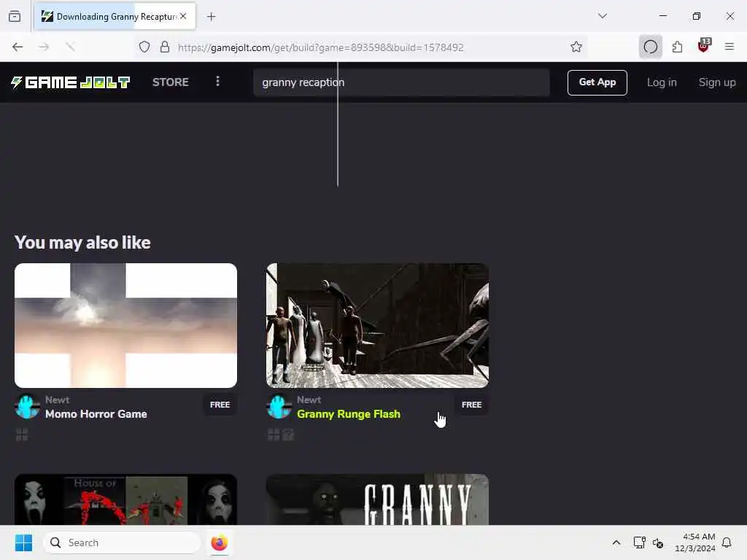Image resolution: width=747 pixels, height=560 pixels.
Task: Expand the list all tabs chevron
Action: coord(602,16)
